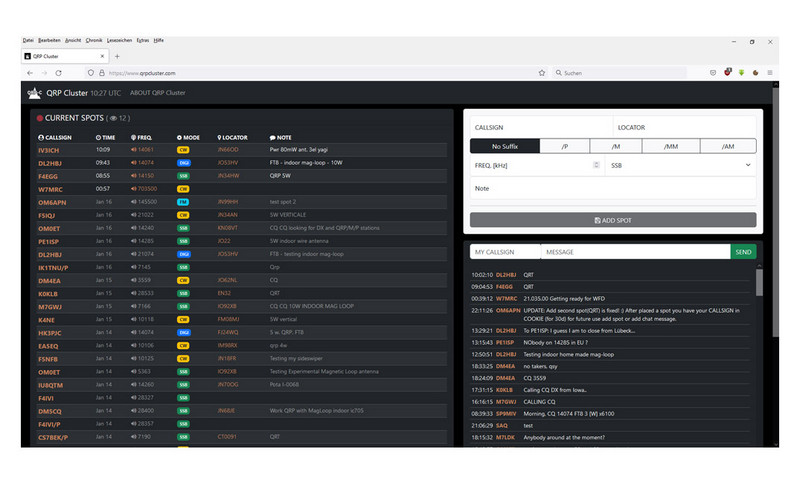This screenshot has width=800, height=484.
Task: Click the shield tracking protection icon
Action: click(x=91, y=73)
